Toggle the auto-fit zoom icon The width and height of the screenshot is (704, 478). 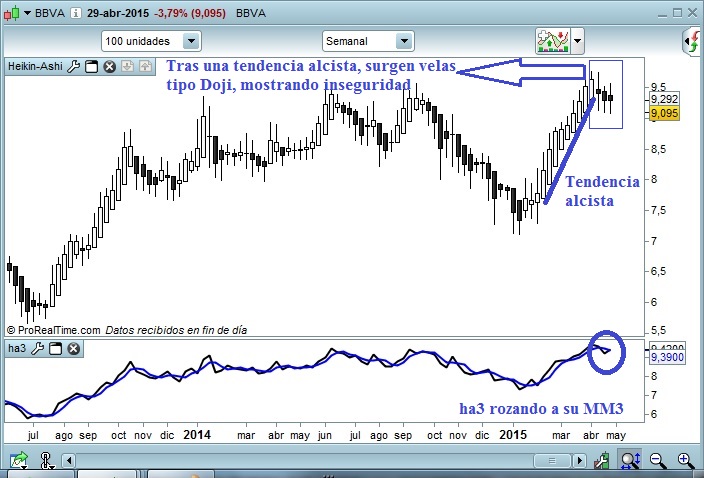pyautogui.click(x=630, y=460)
